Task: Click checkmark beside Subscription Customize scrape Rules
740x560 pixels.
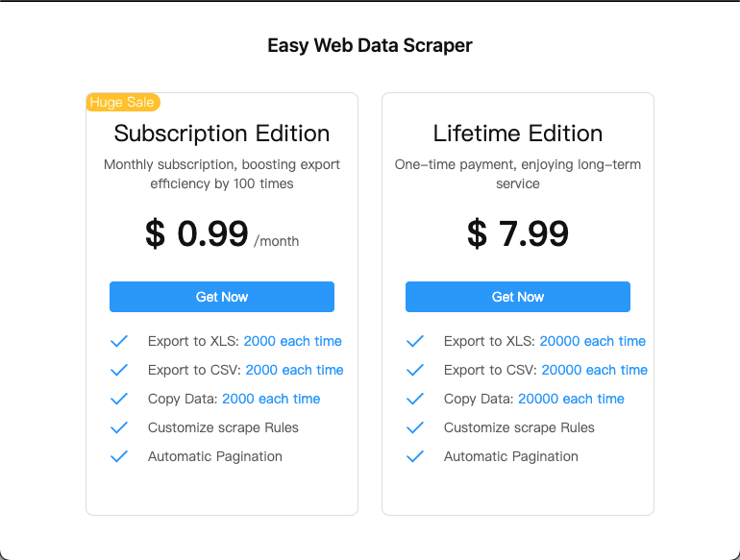Action: click(x=119, y=427)
